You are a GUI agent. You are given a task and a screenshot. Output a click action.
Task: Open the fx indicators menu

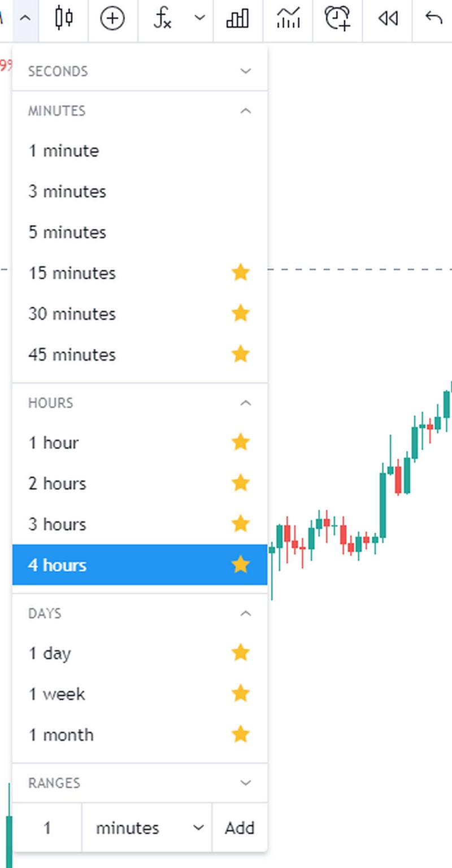pos(163,19)
